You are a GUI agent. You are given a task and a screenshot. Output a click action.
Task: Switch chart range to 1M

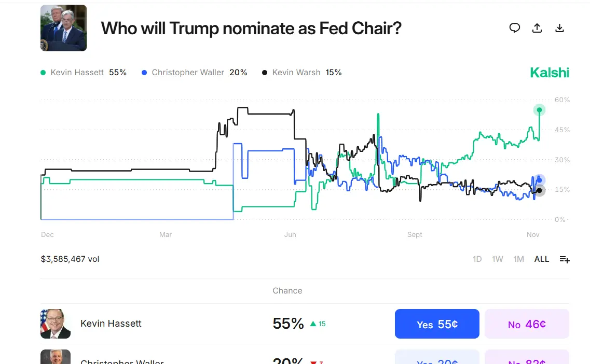coord(519,259)
